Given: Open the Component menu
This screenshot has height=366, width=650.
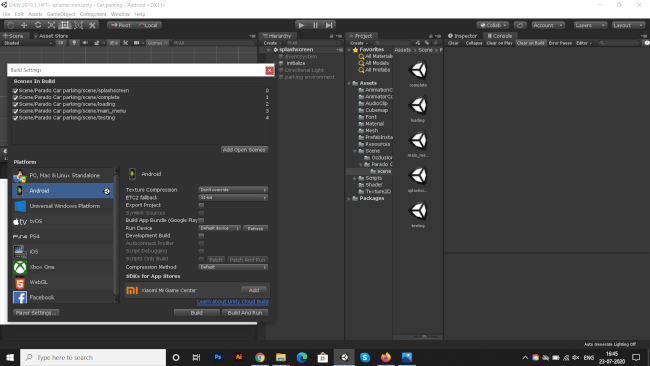Looking at the screenshot, I should [93, 14].
